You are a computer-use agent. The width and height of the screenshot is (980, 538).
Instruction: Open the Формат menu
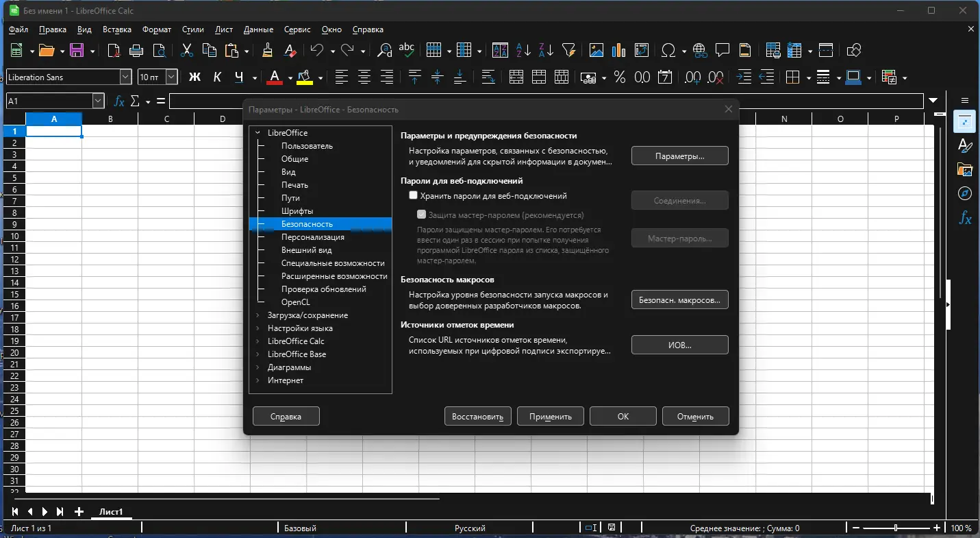point(157,29)
